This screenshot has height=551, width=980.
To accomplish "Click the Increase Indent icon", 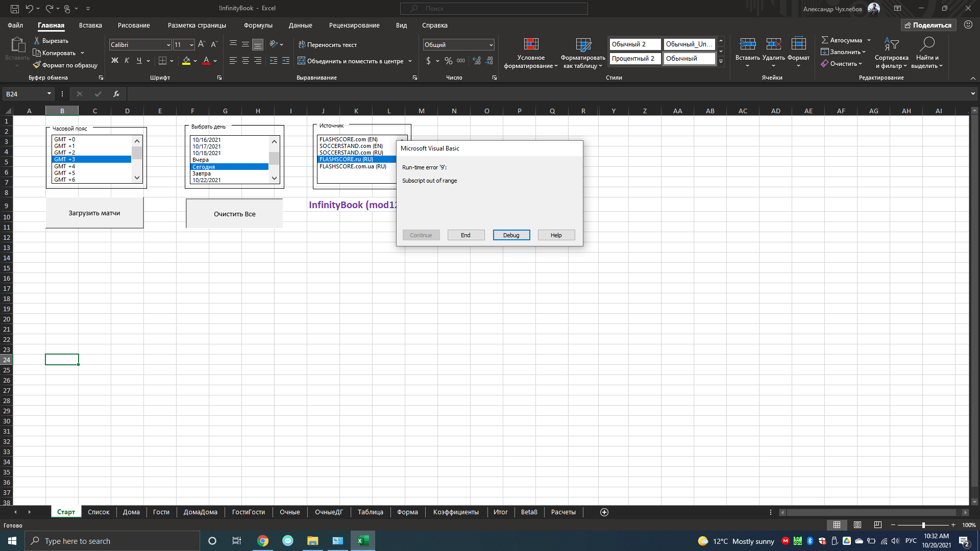I will (x=286, y=61).
